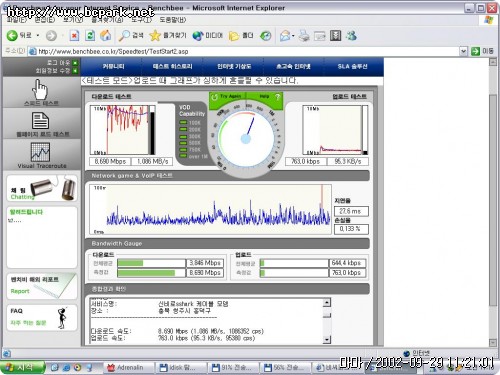Open the File menu in Internet Explorer
The image size is (500, 375).
pos(16,20)
